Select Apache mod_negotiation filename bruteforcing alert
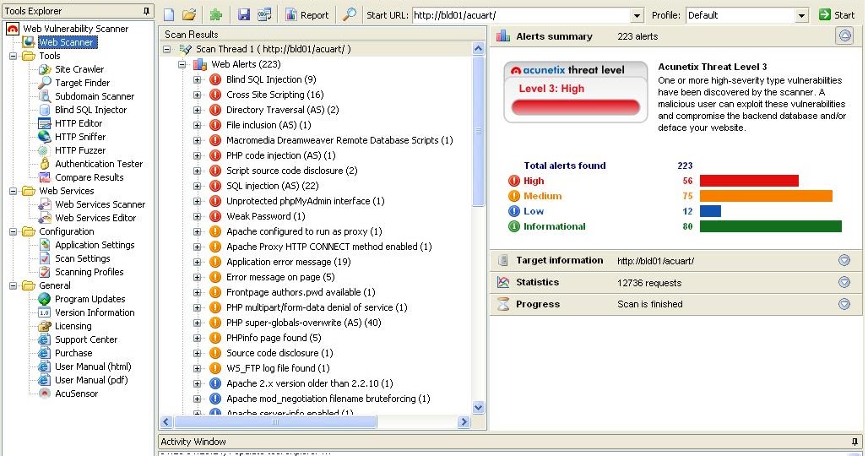 (x=328, y=399)
